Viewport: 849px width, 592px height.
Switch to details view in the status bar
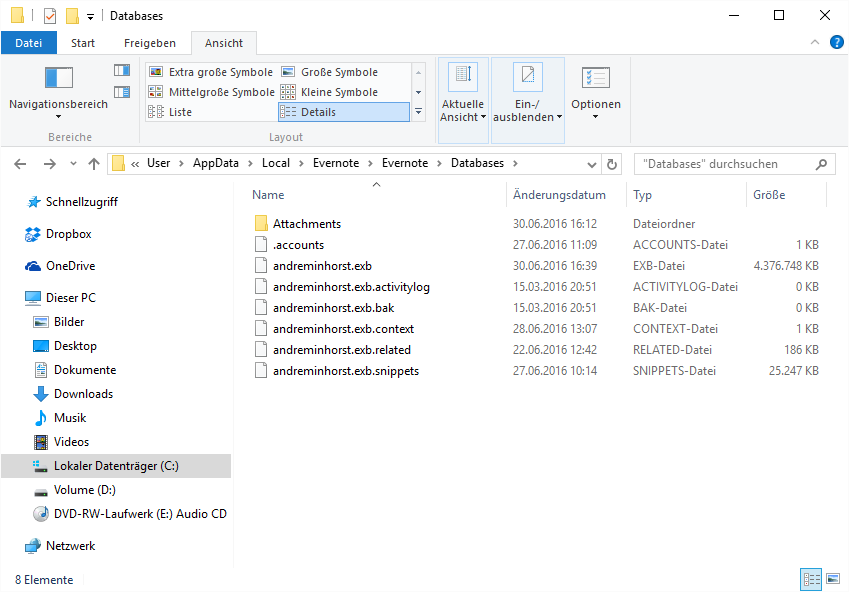[x=811, y=580]
